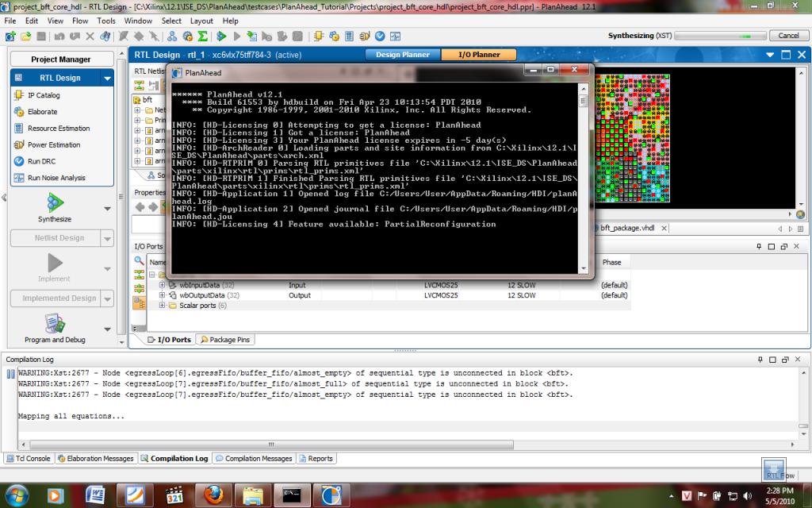812x508 pixels.
Task: Click the hierarchy tree toolbar icon
Action: [x=172, y=37]
